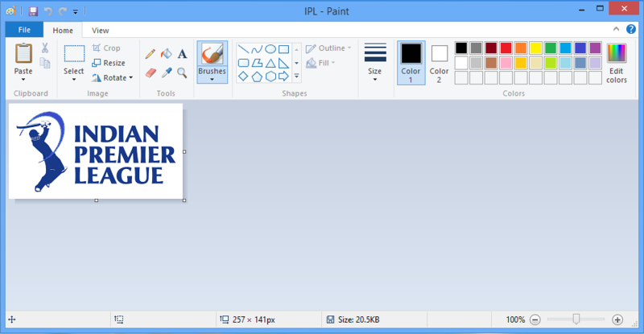The height and width of the screenshot is (334, 644).
Task: Click the Copy icon in Clipboard
Action: pyautogui.click(x=45, y=63)
